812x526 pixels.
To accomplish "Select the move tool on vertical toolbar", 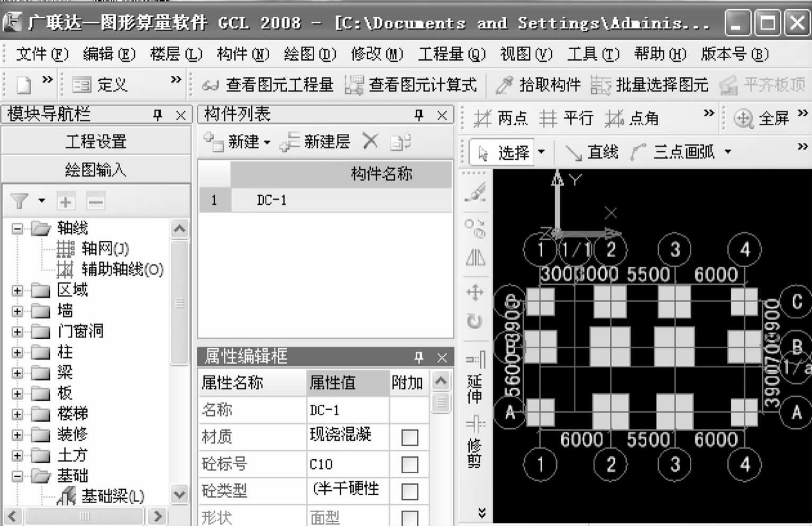I will click(x=475, y=292).
